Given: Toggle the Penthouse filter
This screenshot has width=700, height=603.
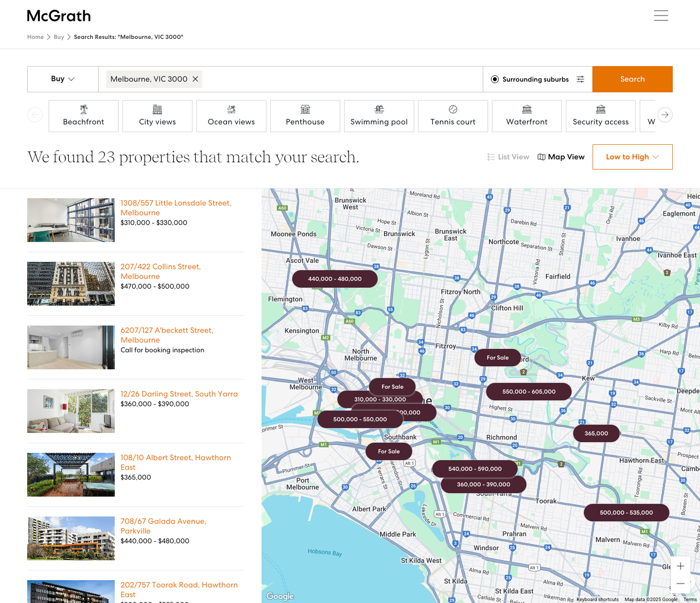Looking at the screenshot, I should [305, 116].
